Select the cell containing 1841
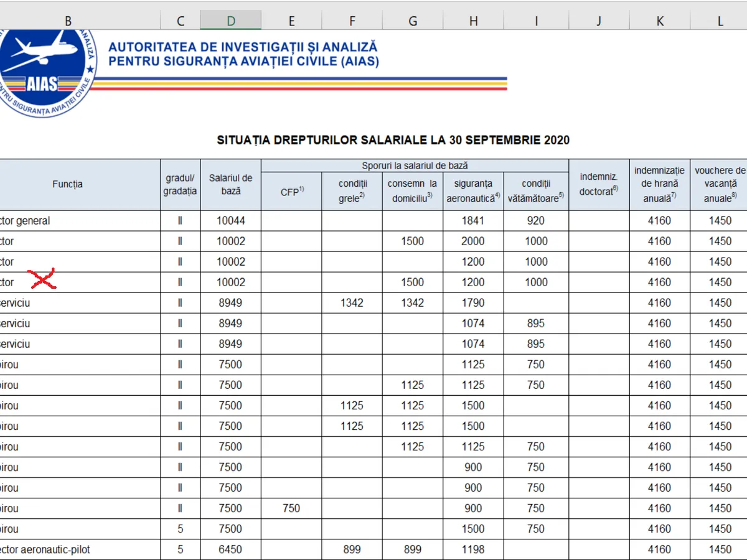This screenshot has width=747, height=560. coord(474,220)
